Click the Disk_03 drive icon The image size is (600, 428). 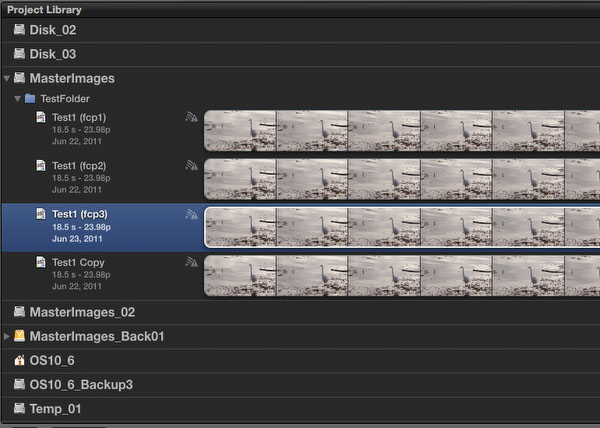(x=19, y=54)
